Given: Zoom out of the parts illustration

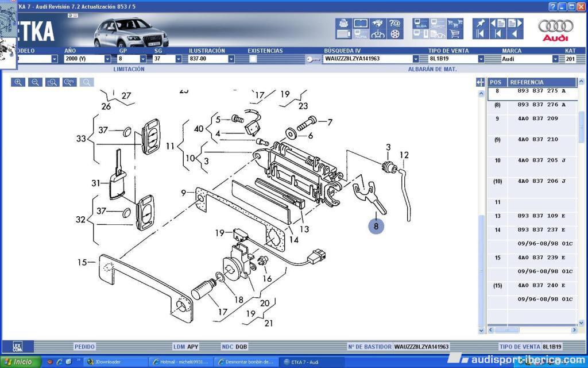Looking at the screenshot, I should (x=35, y=82).
